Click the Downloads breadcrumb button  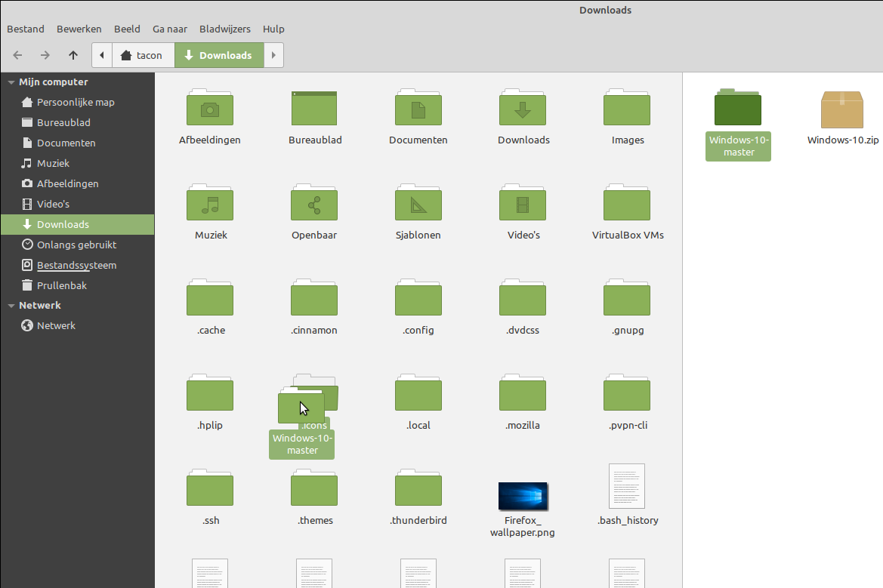click(219, 55)
